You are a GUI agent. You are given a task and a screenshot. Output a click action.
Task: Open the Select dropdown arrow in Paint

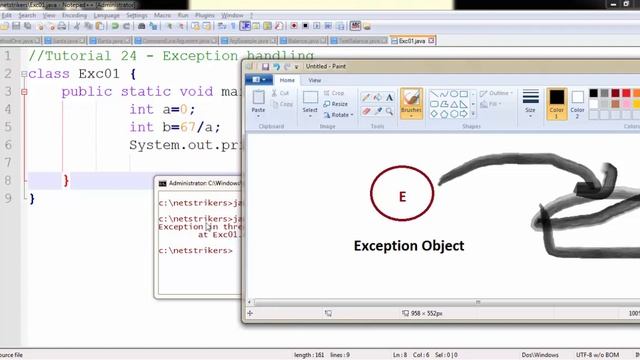tap(310, 116)
